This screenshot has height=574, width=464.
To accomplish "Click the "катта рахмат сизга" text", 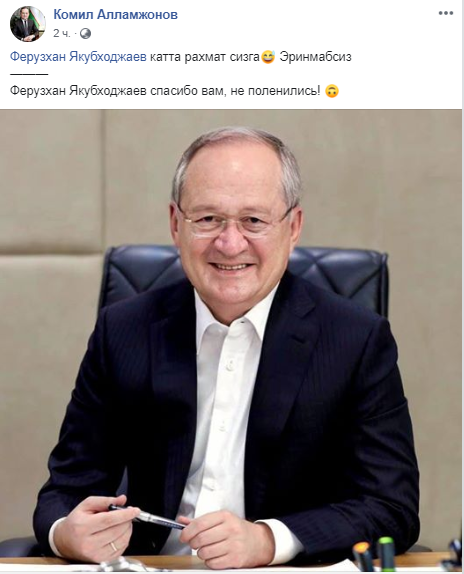I will click(x=205, y=57).
